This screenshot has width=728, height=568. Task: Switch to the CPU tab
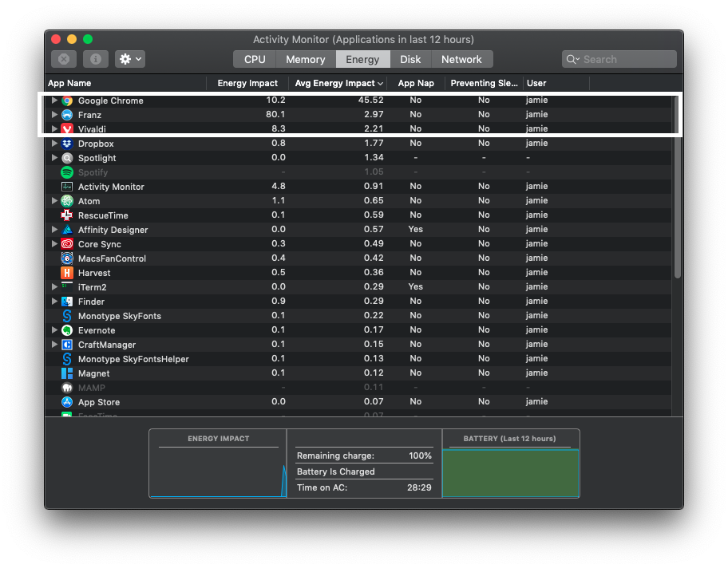(255, 59)
